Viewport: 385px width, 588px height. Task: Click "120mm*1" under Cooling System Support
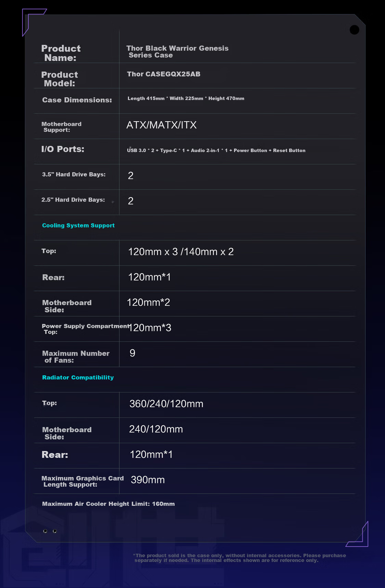[149, 277]
